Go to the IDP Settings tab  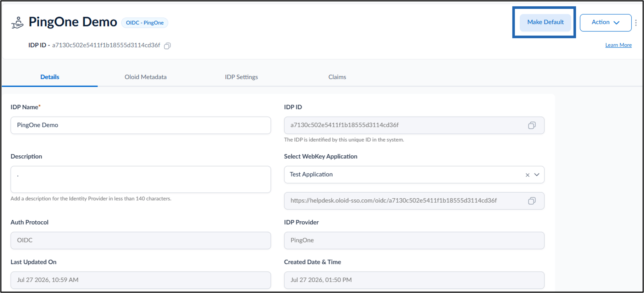(x=241, y=77)
